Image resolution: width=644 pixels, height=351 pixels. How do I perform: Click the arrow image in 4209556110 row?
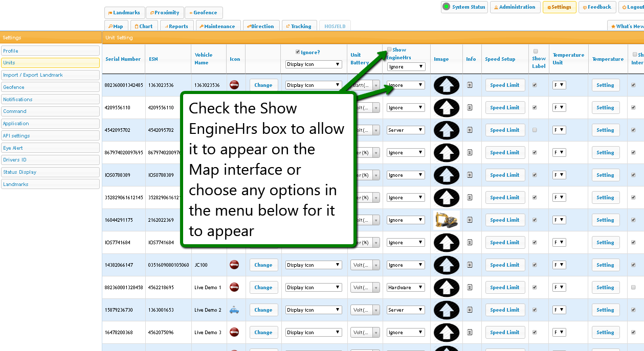point(446,108)
